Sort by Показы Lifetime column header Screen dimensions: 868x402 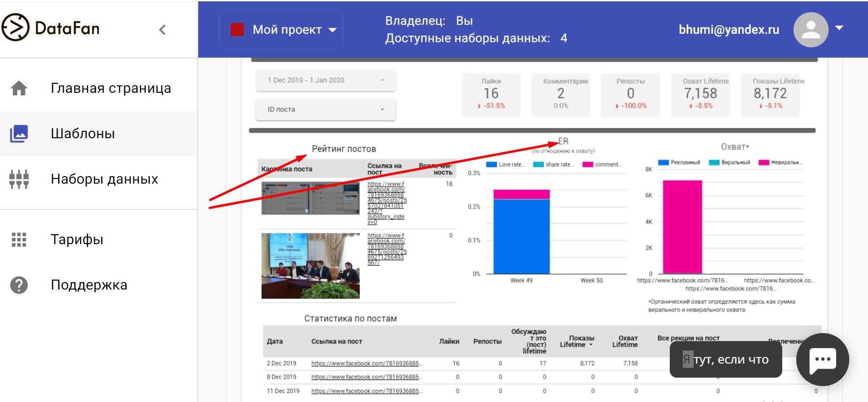pos(576,341)
